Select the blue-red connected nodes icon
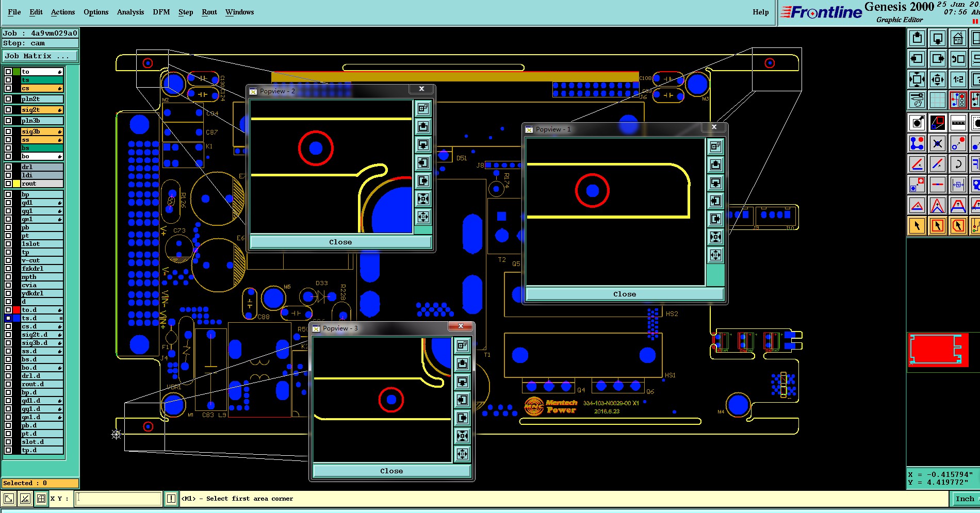Viewport: 980px width, 513px height. [x=917, y=143]
